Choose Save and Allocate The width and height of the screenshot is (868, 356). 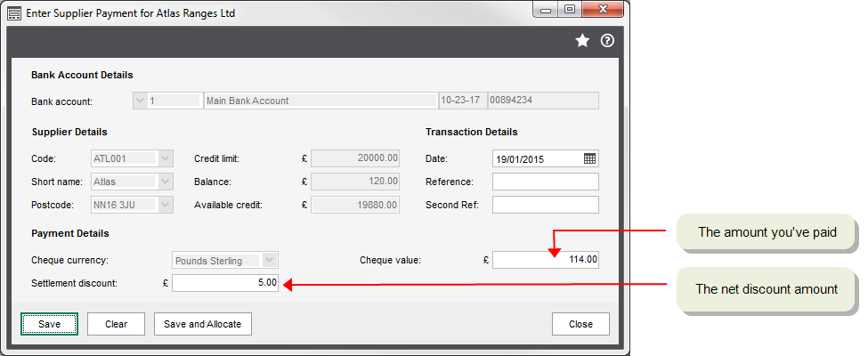[203, 324]
